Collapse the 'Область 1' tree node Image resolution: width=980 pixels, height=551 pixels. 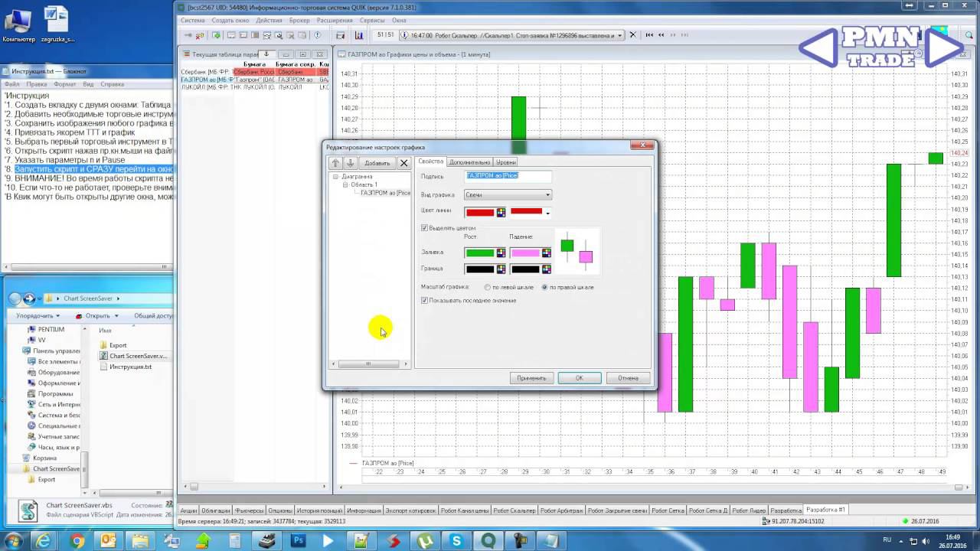(x=345, y=184)
